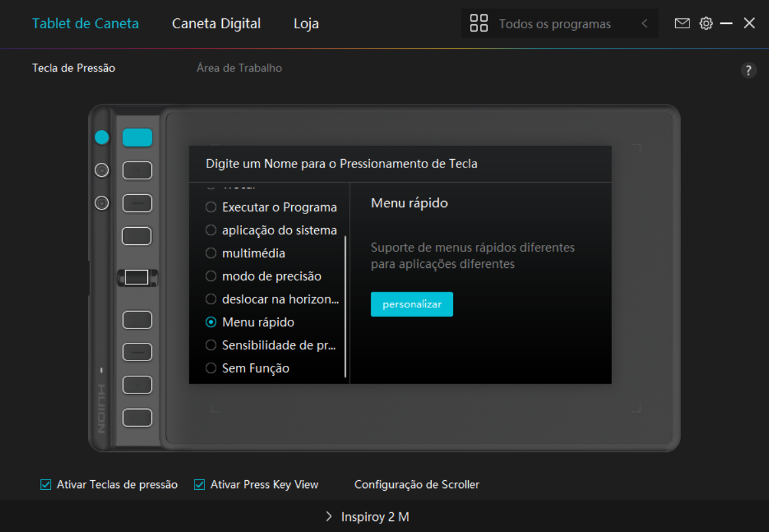Click the help question mark icon
This screenshot has width=769, height=532.
click(748, 71)
